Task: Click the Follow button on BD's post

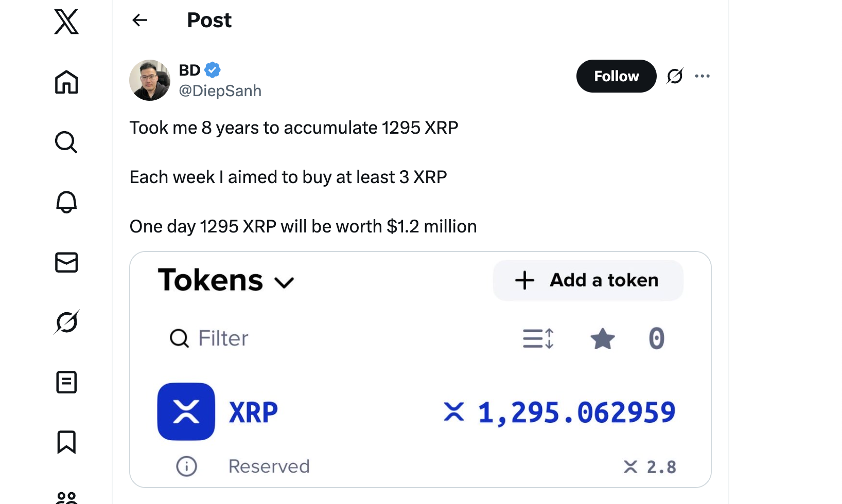Action: point(616,76)
